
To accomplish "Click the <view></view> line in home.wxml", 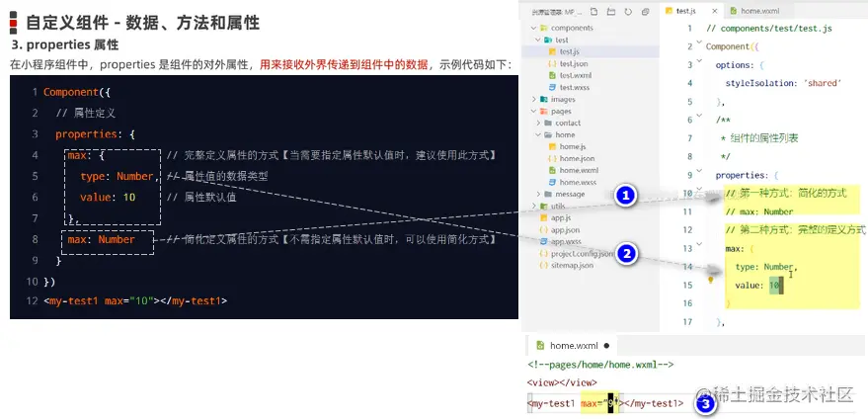I will (x=562, y=382).
